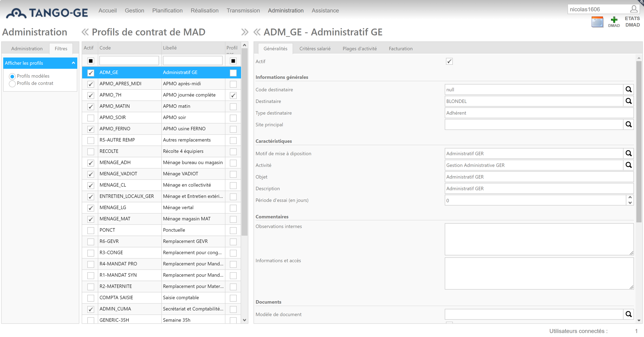
Task: Switch to Facturation tab
Action: pos(401,49)
